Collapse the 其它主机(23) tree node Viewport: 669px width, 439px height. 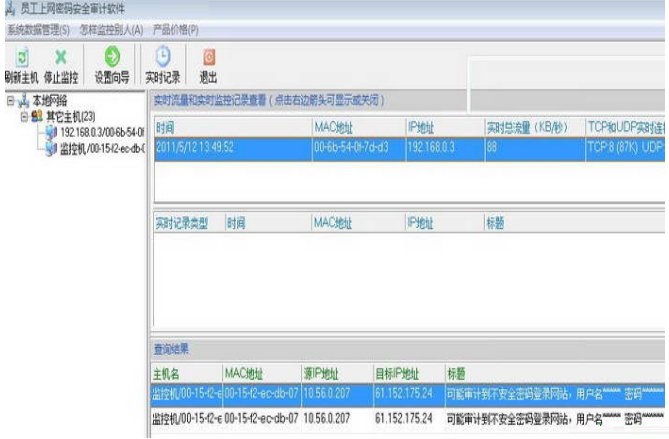click(x=24, y=116)
